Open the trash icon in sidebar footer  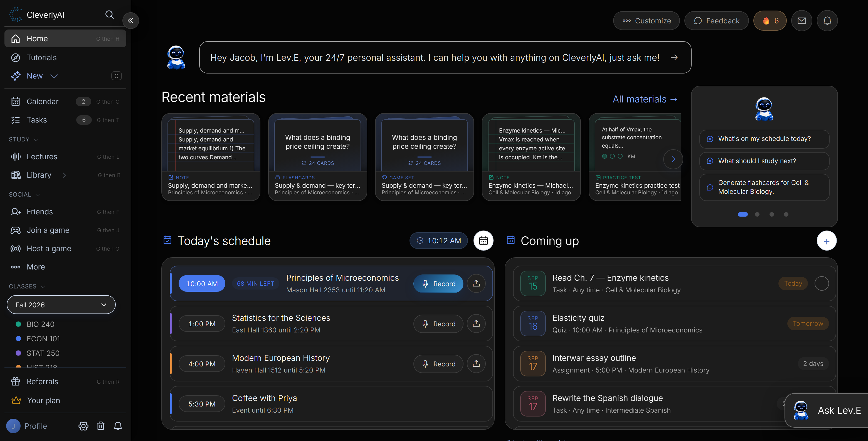[101, 426]
